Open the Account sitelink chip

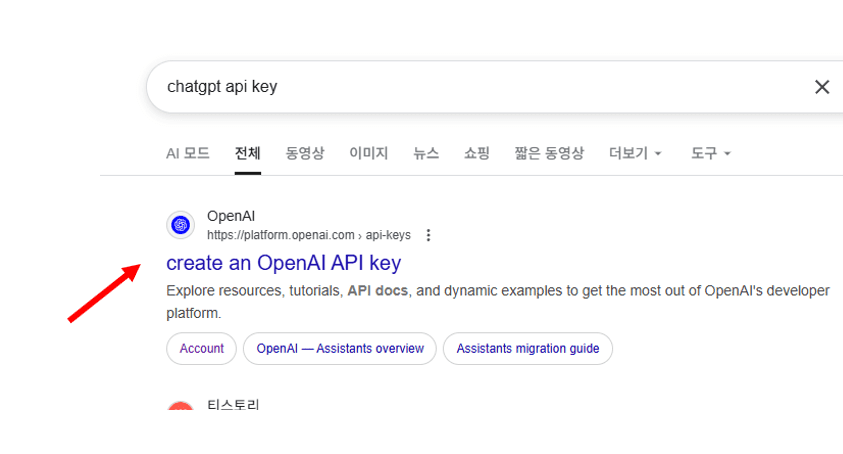click(201, 349)
